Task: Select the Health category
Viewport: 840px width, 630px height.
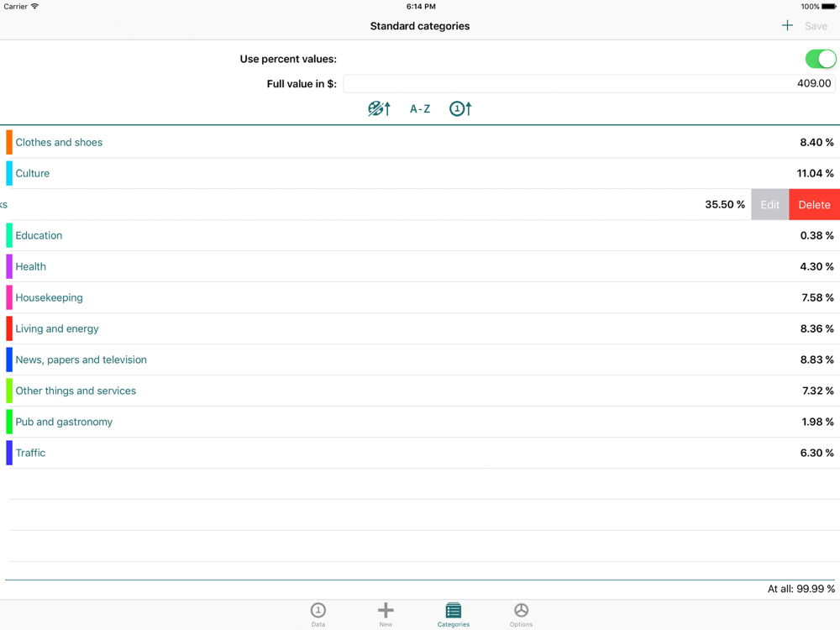Action: coord(420,266)
